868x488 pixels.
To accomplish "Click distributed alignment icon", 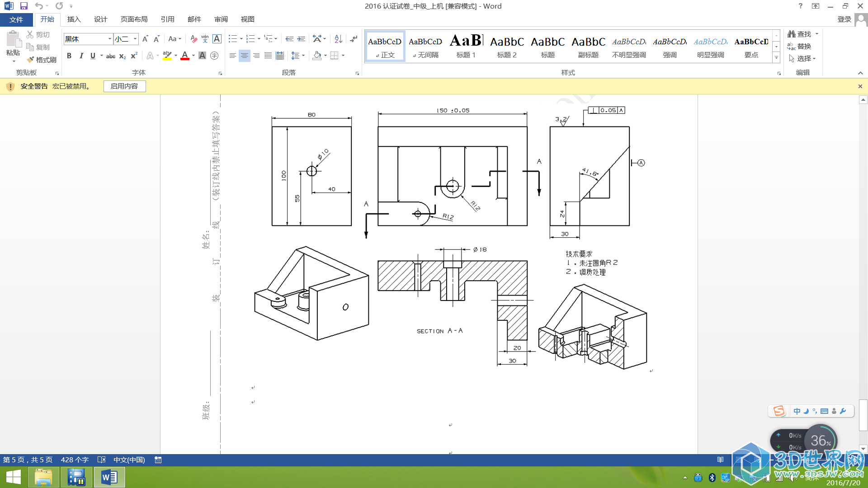I will click(280, 56).
